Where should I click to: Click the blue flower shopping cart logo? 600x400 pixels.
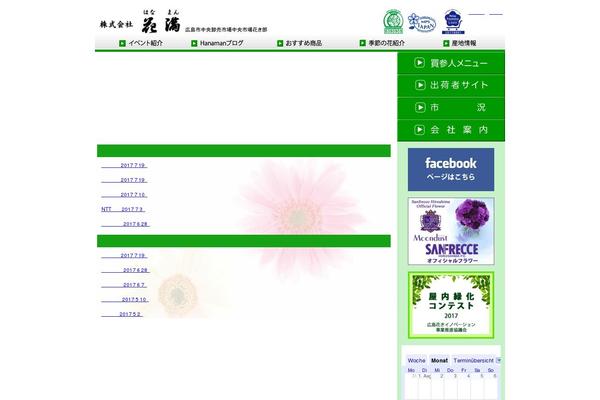(x=453, y=22)
